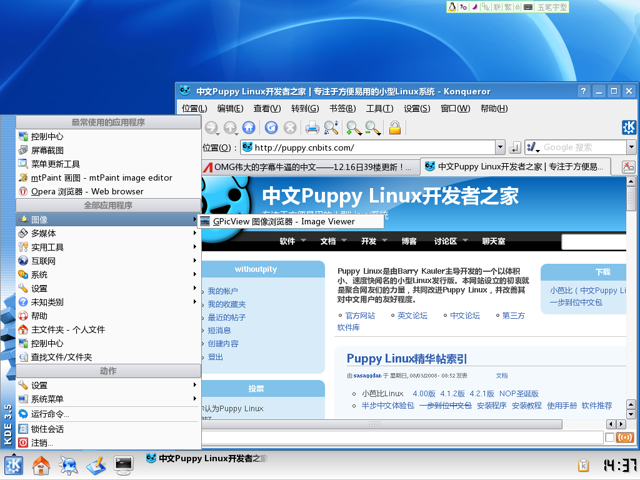Click the 英文论坛 link
This screenshot has height=480, width=640.
[412, 316]
